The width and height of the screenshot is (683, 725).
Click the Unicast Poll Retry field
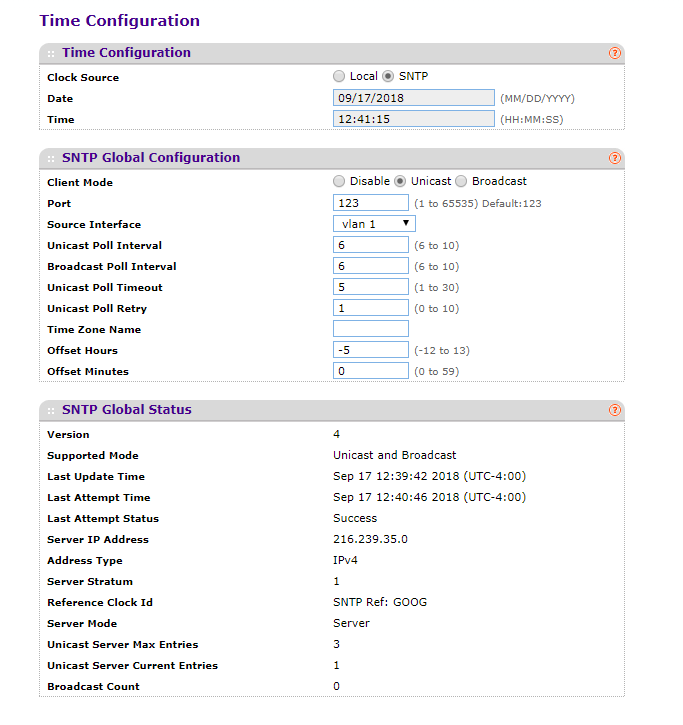(370, 308)
